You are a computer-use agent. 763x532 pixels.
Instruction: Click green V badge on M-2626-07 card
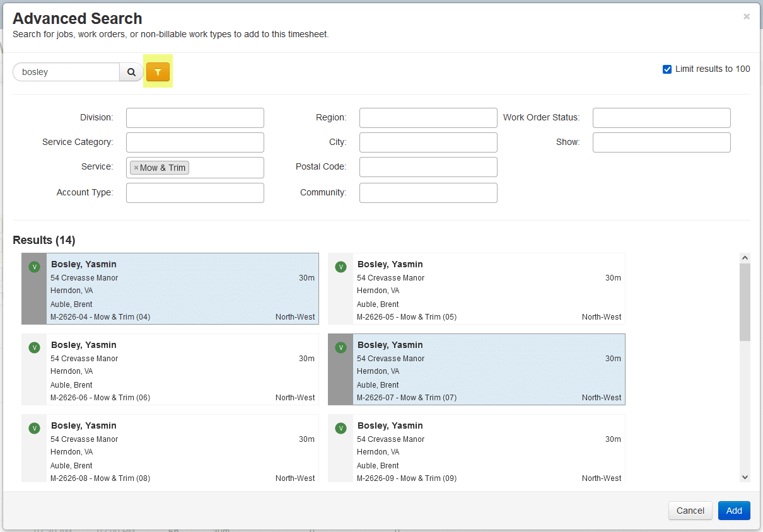(341, 347)
